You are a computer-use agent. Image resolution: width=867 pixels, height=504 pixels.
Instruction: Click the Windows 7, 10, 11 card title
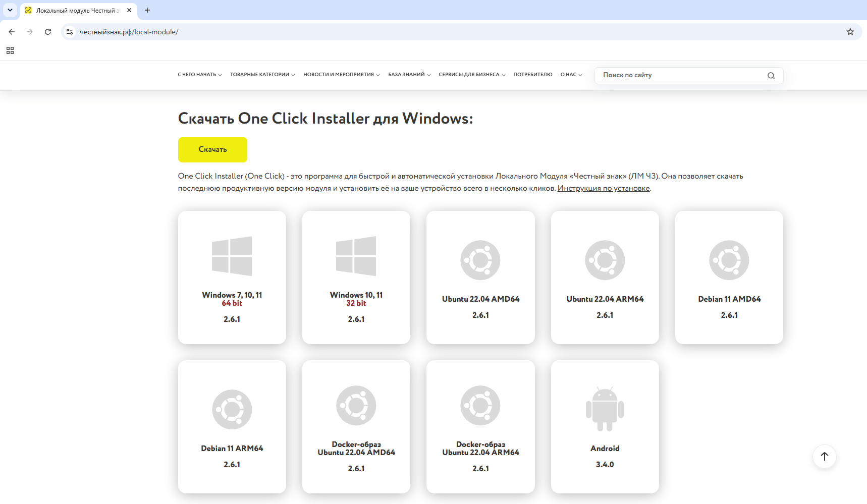pyautogui.click(x=232, y=295)
